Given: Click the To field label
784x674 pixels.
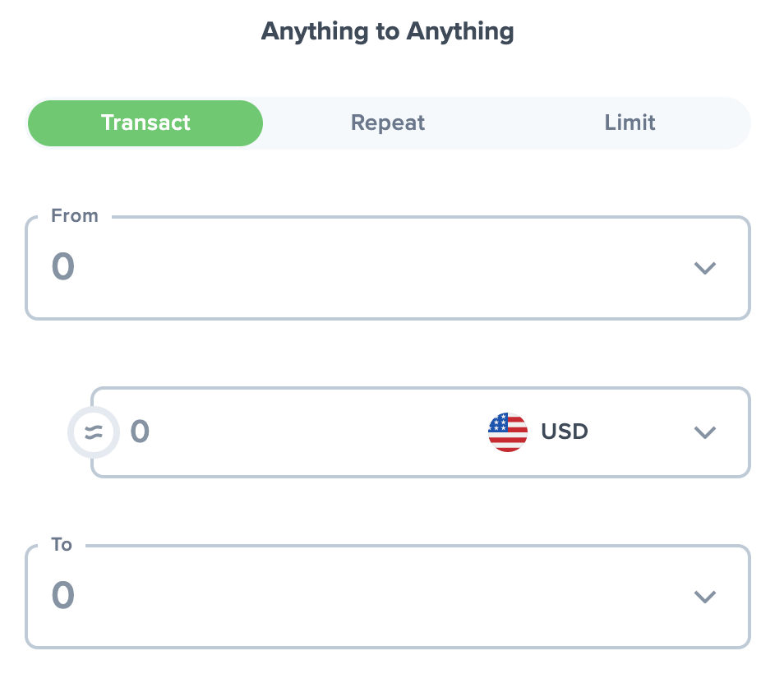Looking at the screenshot, I should [62, 545].
